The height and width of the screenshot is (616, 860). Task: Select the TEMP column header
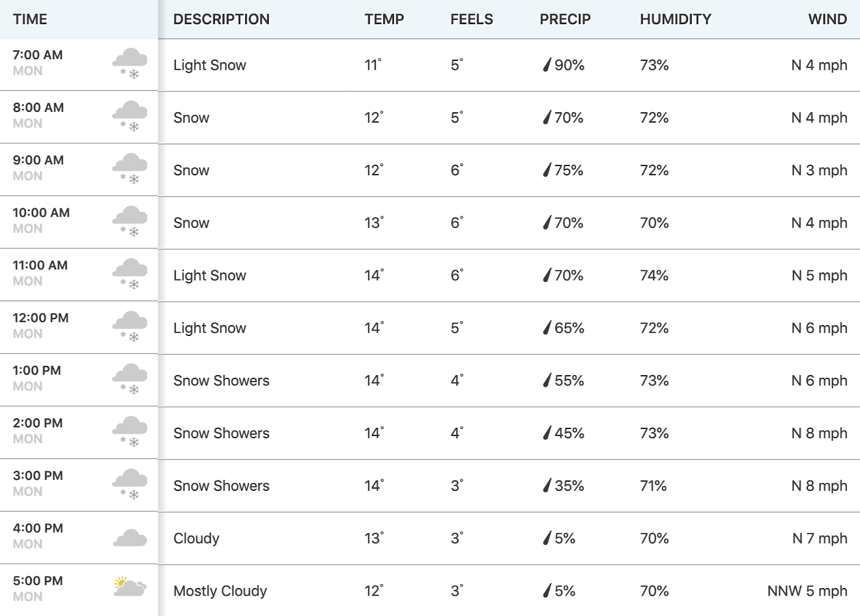click(x=384, y=19)
